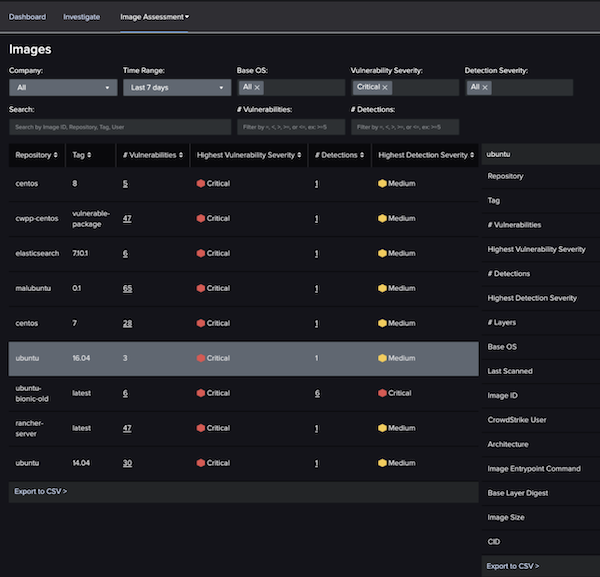Open the 65 vulnerabilities link for malubuntu
The image size is (600, 577).
(x=127, y=288)
